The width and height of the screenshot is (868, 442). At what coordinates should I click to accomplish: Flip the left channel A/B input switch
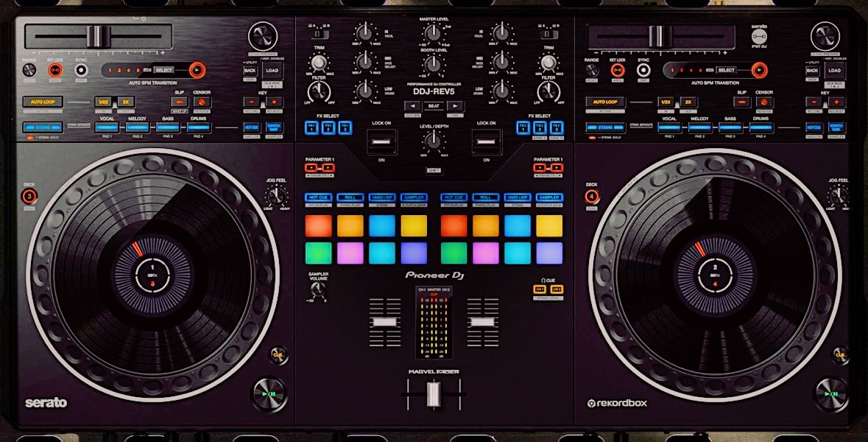pos(318,35)
